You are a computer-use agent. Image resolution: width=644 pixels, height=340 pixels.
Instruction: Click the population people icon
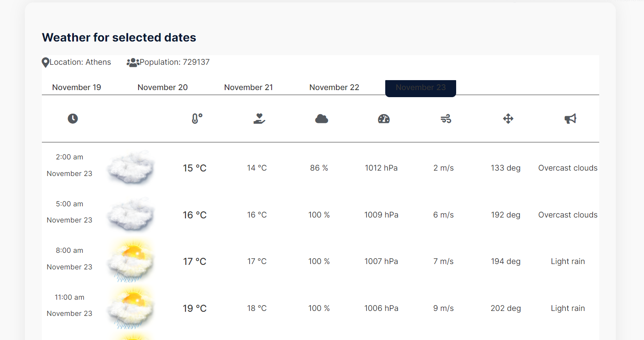(133, 63)
